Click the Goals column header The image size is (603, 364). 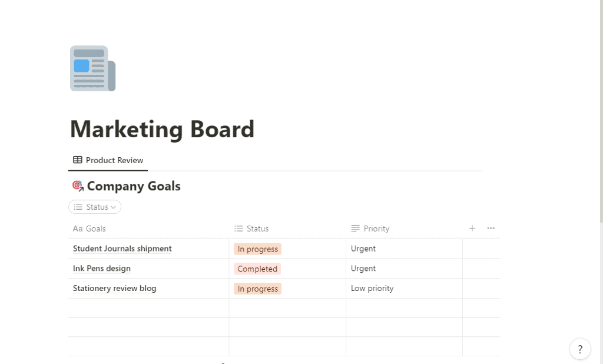coord(95,229)
